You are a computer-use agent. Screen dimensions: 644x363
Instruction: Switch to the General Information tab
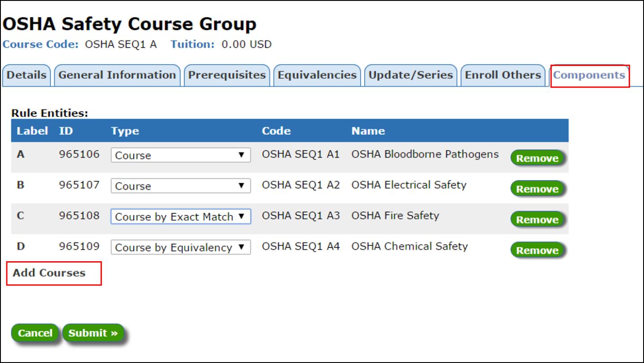(x=117, y=75)
